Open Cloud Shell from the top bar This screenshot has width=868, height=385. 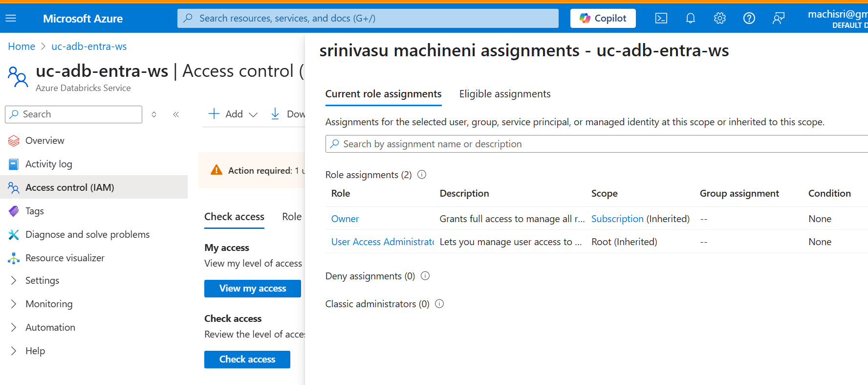(x=661, y=18)
